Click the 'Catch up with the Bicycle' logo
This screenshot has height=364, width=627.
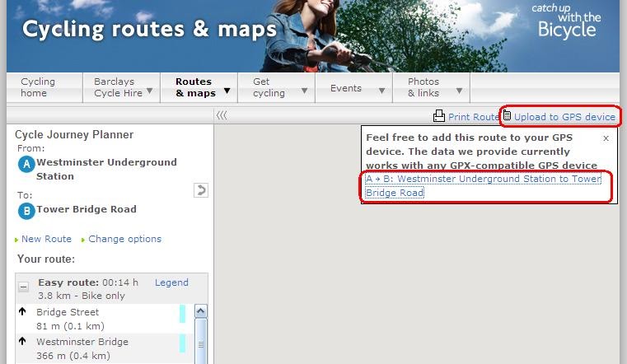567,22
